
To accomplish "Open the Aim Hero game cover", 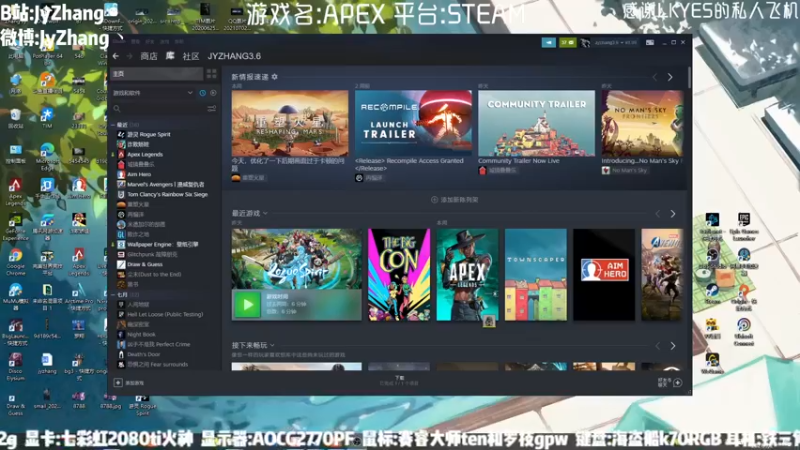I will pyautogui.click(x=604, y=274).
